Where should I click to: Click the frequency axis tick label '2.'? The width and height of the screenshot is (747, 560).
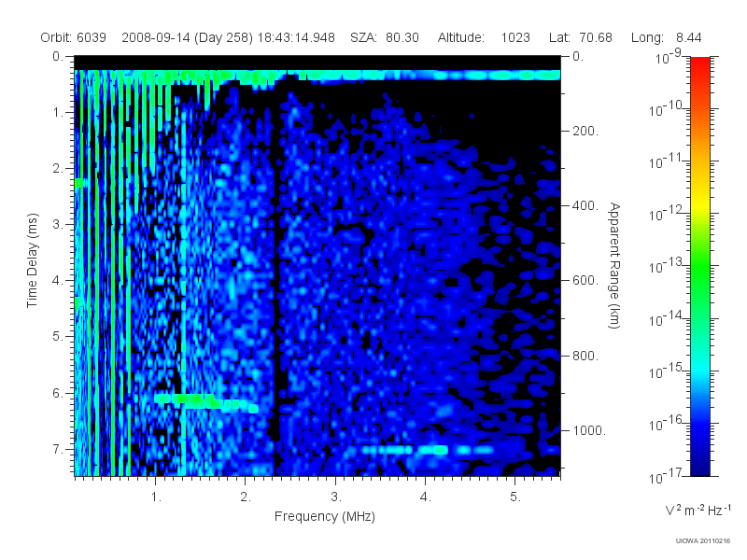[246, 497]
